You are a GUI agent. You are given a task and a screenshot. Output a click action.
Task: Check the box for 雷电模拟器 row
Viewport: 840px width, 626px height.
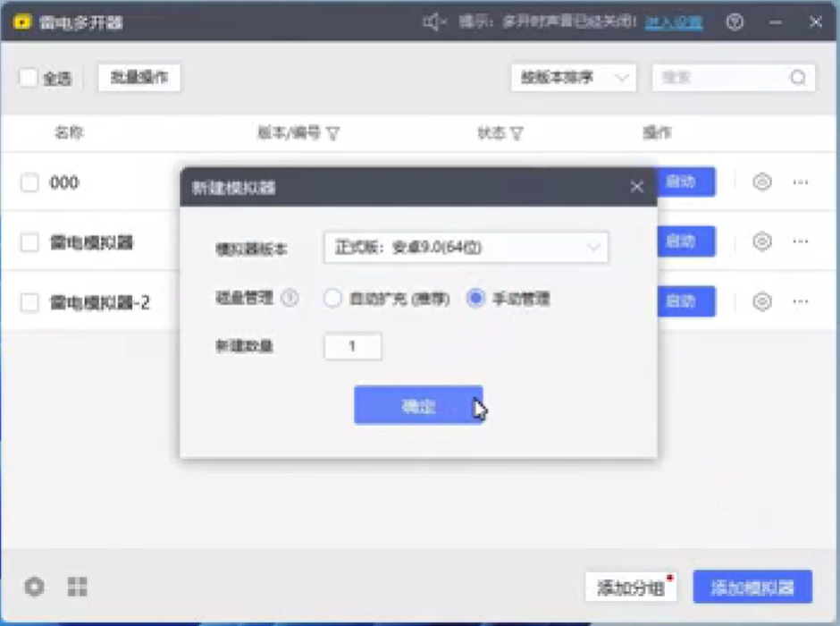pos(29,242)
